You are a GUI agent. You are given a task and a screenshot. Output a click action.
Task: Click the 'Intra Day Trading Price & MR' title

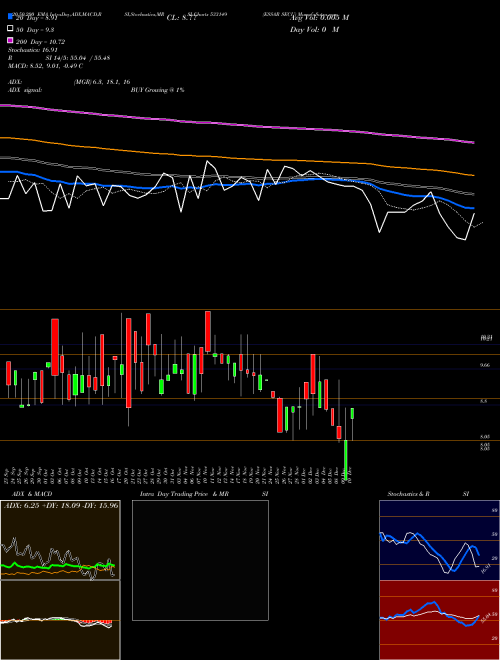tap(184, 494)
